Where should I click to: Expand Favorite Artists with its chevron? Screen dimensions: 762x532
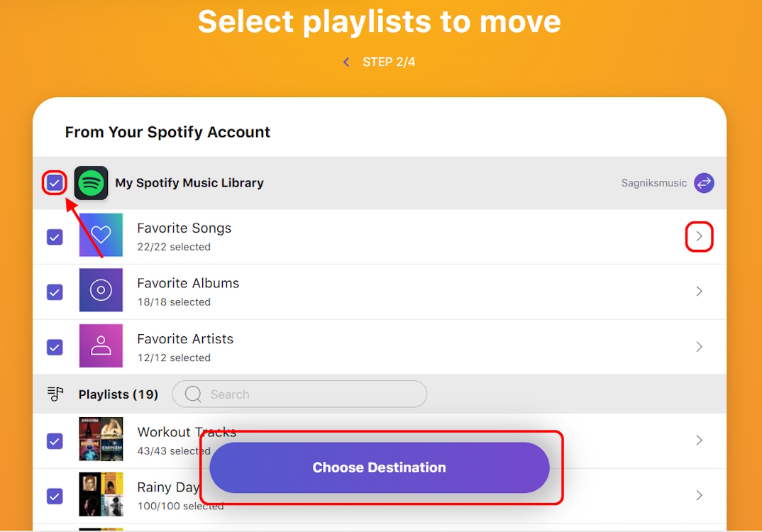(x=699, y=346)
